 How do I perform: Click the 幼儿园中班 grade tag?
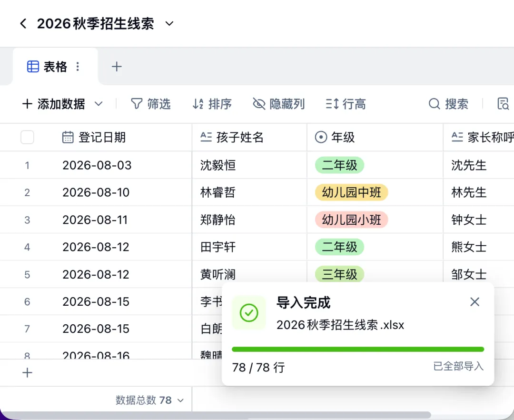(x=351, y=192)
